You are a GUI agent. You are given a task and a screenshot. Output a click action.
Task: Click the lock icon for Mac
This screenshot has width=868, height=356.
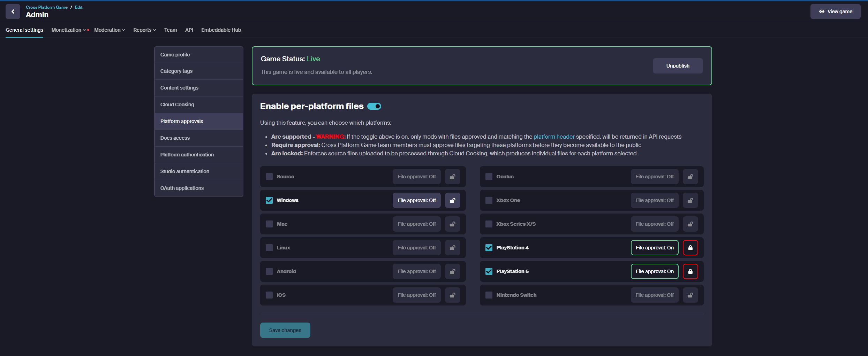453,224
